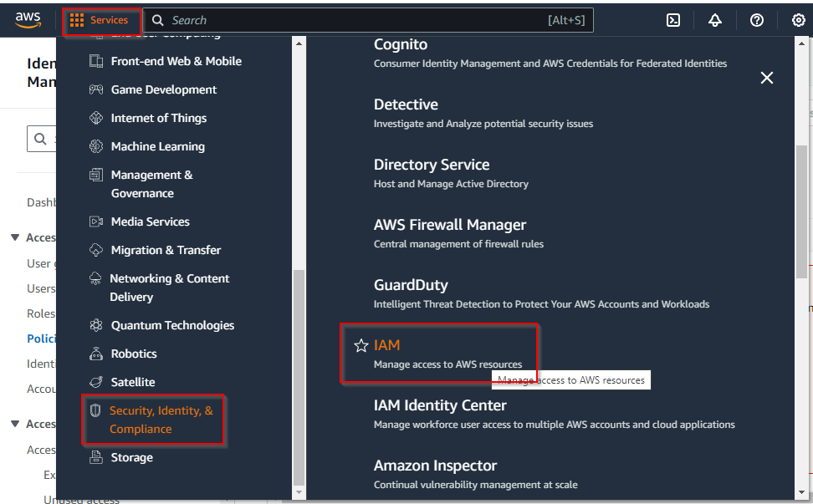Select the IAM service link
The height and width of the screenshot is (504, 813).
pos(386,345)
